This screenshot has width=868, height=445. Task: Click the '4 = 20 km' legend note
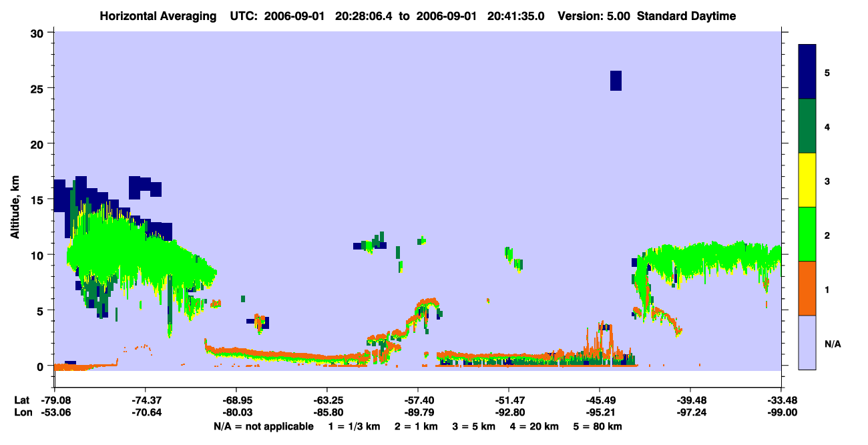[x=533, y=426]
